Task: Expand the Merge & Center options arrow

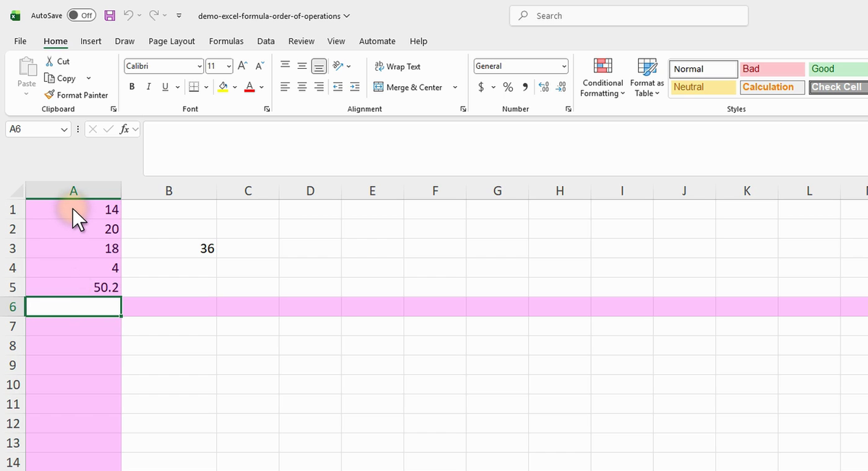Action: coord(455,88)
